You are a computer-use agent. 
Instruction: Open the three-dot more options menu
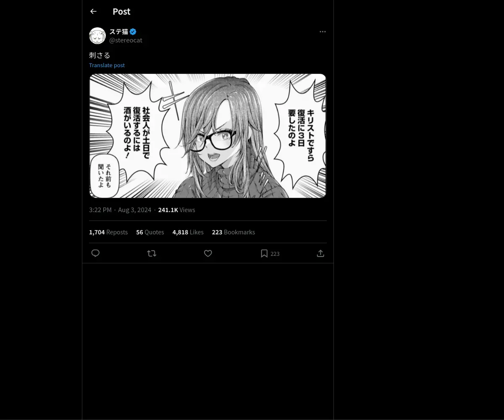[x=323, y=31]
